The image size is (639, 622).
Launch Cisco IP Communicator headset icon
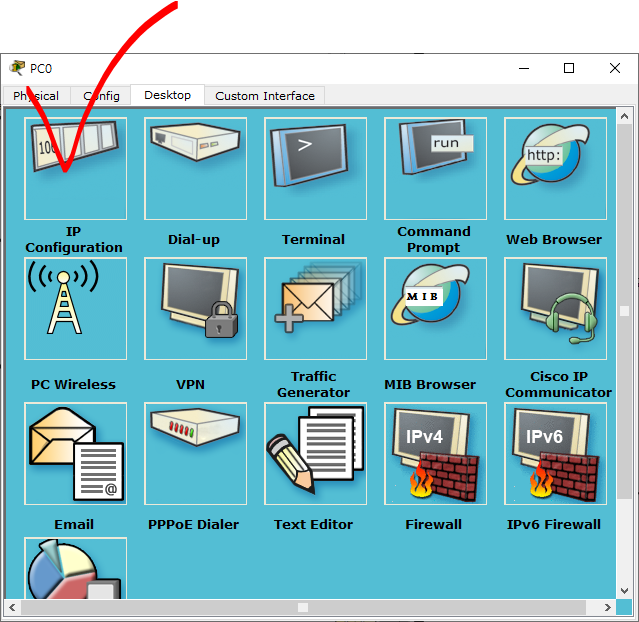click(x=555, y=309)
